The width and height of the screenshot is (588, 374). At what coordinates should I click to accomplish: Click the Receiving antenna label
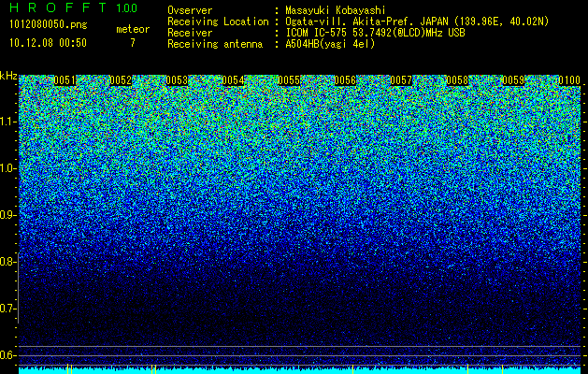(215, 44)
